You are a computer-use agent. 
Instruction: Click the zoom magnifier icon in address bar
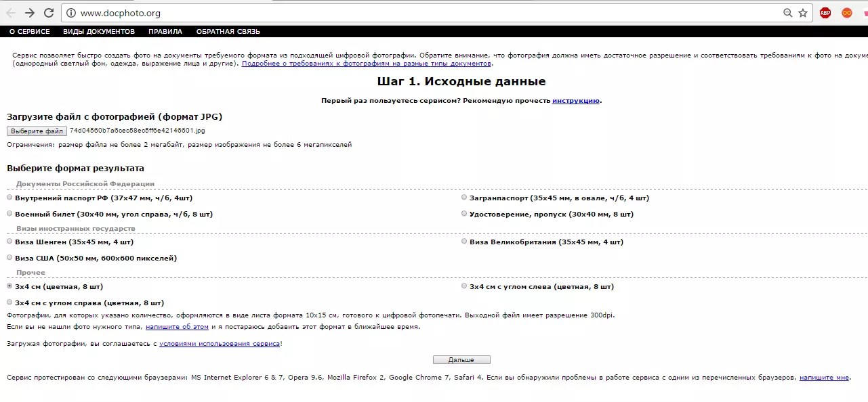[787, 13]
